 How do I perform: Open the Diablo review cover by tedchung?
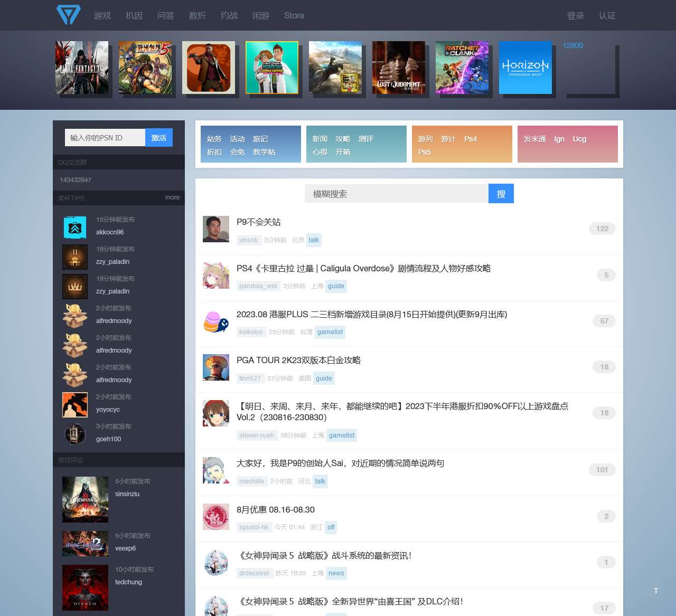(85, 587)
